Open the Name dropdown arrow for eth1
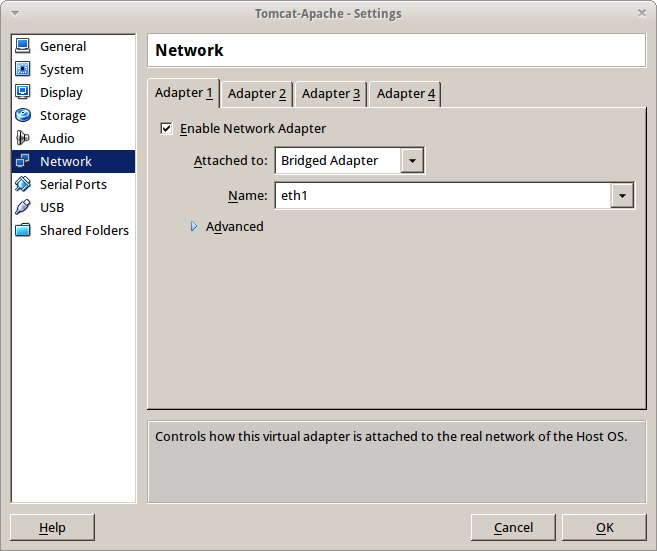This screenshot has height=551, width=657. [622, 195]
